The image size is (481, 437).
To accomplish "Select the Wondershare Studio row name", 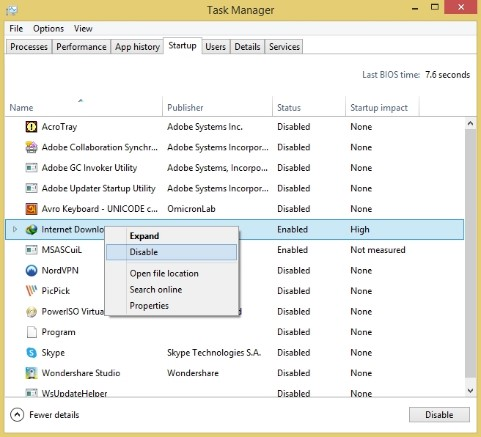I will tap(81, 373).
